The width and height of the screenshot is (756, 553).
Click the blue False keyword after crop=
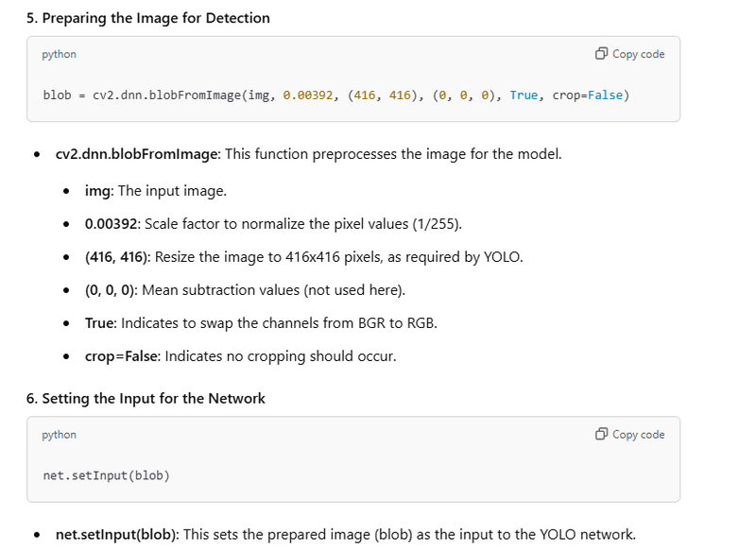pos(605,95)
